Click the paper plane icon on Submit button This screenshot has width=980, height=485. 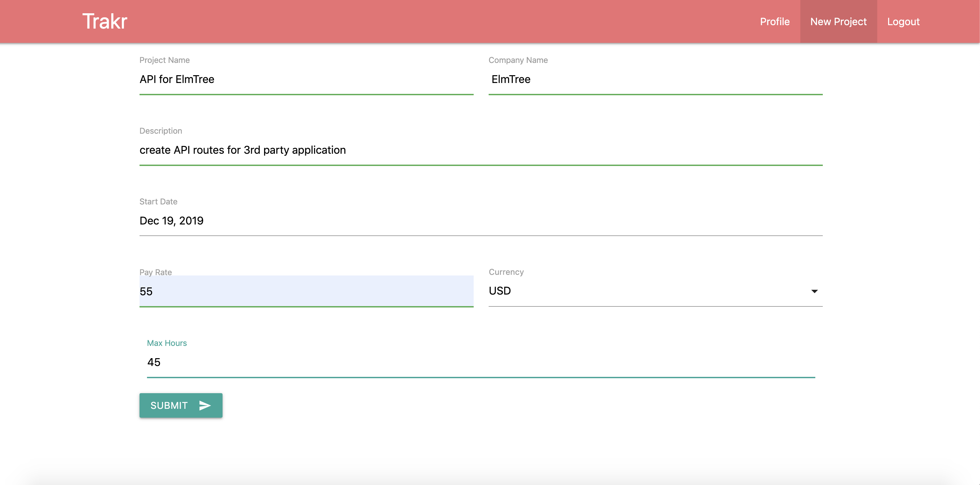[204, 405]
